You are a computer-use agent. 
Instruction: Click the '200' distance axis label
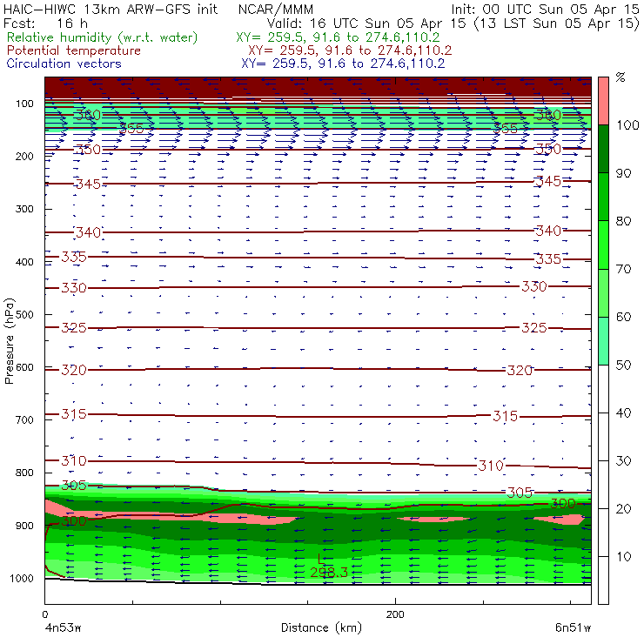click(395, 614)
